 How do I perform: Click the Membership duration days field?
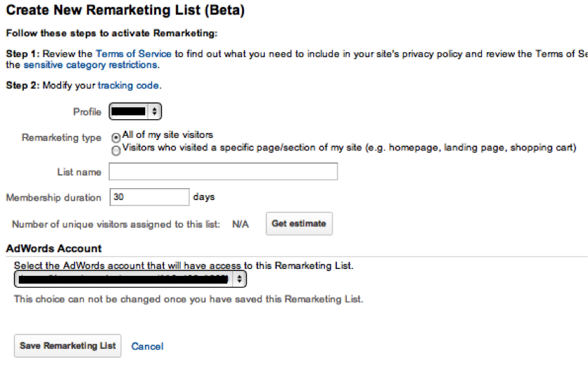[149, 197]
